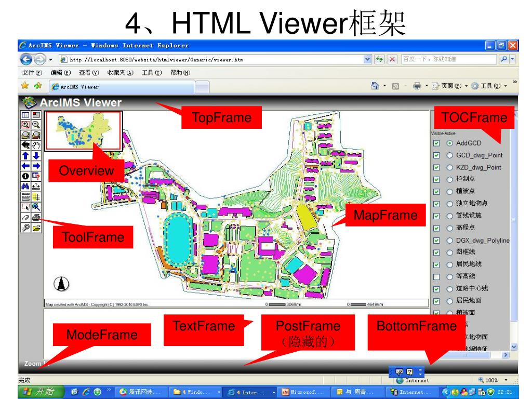Pan the map south with down arrow
The height and width of the screenshot is (399, 532).
coord(36,155)
